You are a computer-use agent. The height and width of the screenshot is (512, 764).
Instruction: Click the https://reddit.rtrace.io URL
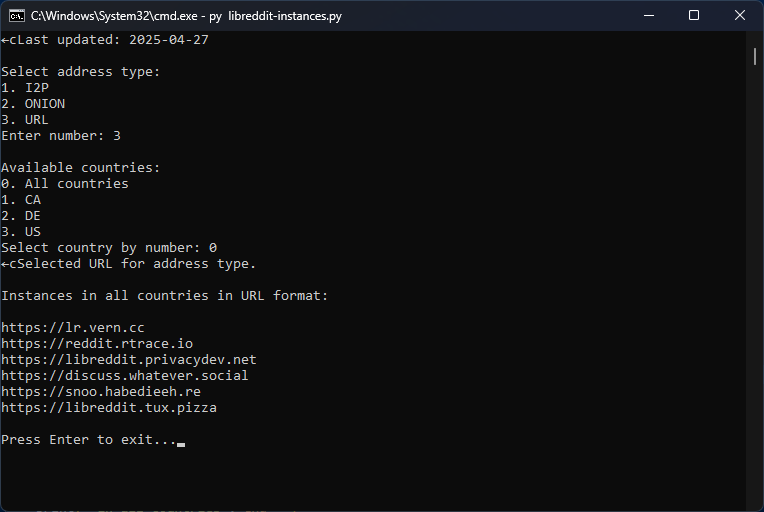pos(97,344)
